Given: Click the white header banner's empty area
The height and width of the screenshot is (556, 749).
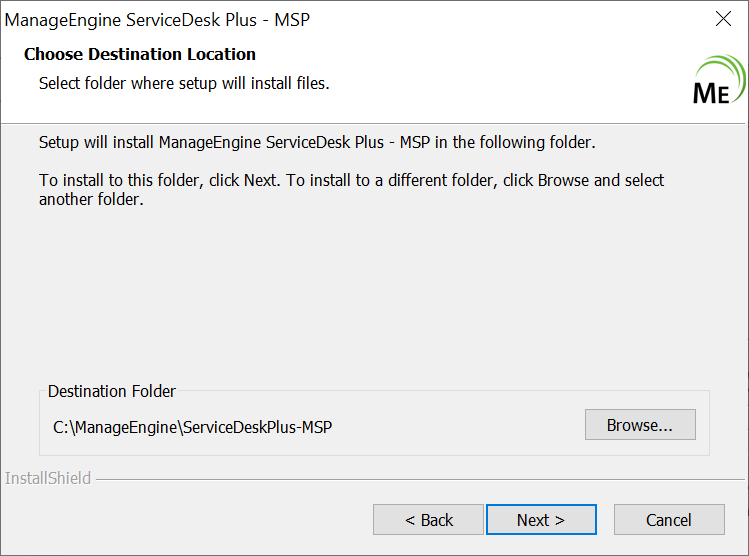Looking at the screenshot, I should [500, 80].
